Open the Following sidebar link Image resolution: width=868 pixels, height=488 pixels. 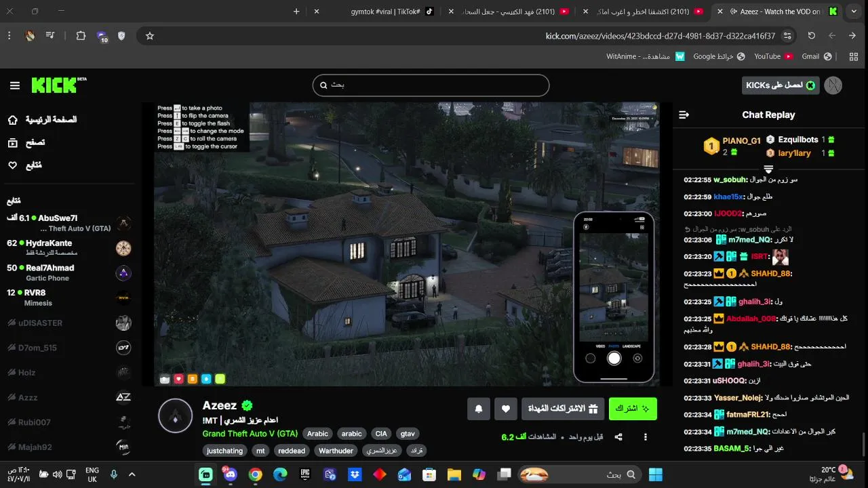pyautogui.click(x=24, y=165)
